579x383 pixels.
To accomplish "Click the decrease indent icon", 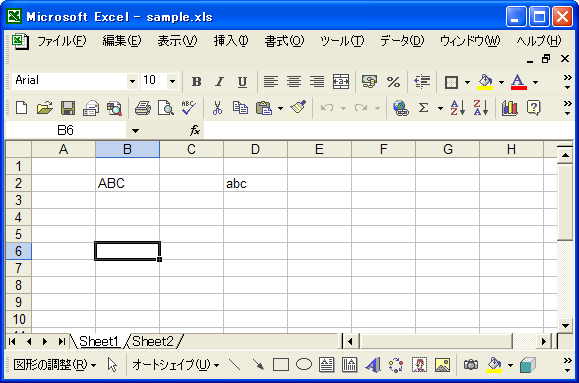I will [422, 82].
